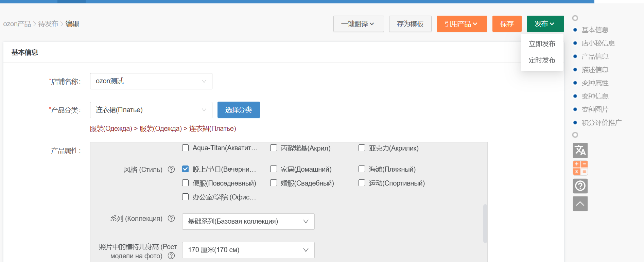Click the scroll-to-top arrow icon
644x262 pixels.
tap(580, 204)
